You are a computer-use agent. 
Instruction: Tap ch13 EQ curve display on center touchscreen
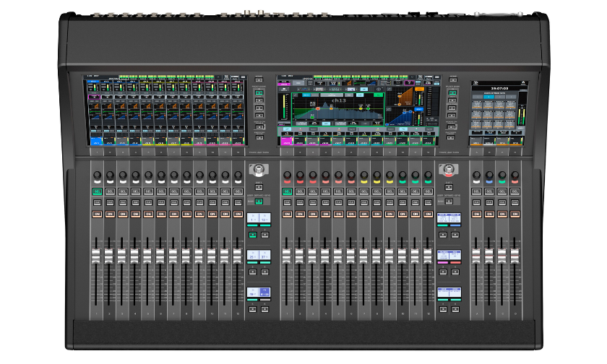point(338,108)
